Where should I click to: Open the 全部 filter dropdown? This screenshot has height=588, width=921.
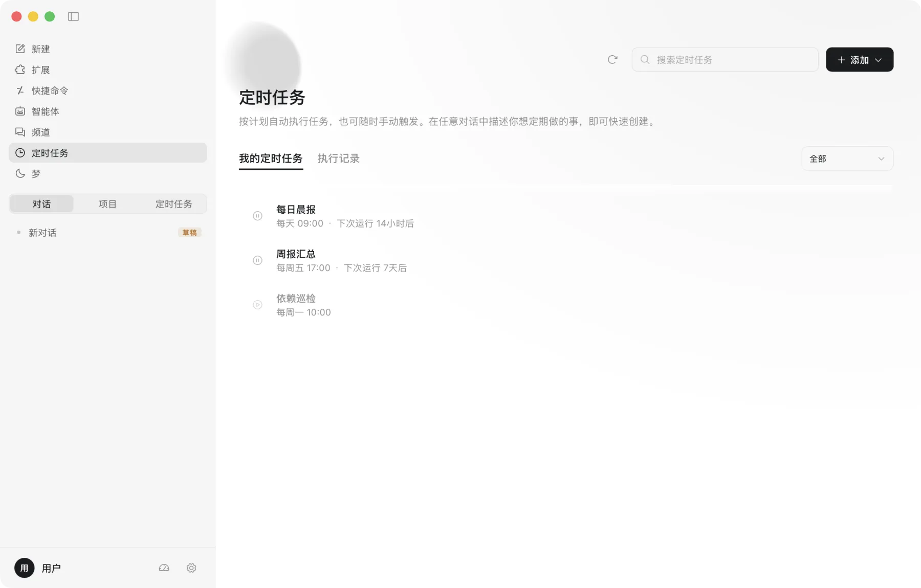coord(847,159)
